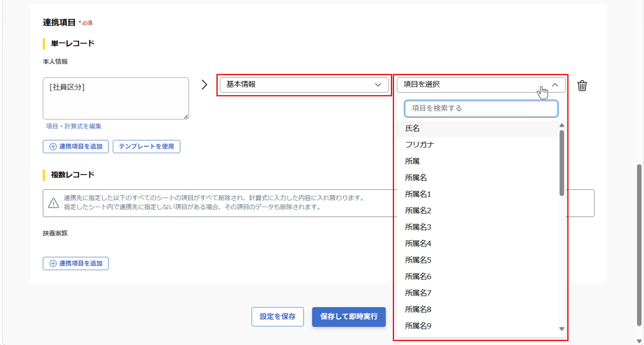This screenshot has height=345, width=644.
Task: Click the text area resize handle
Action: pyautogui.click(x=186, y=117)
